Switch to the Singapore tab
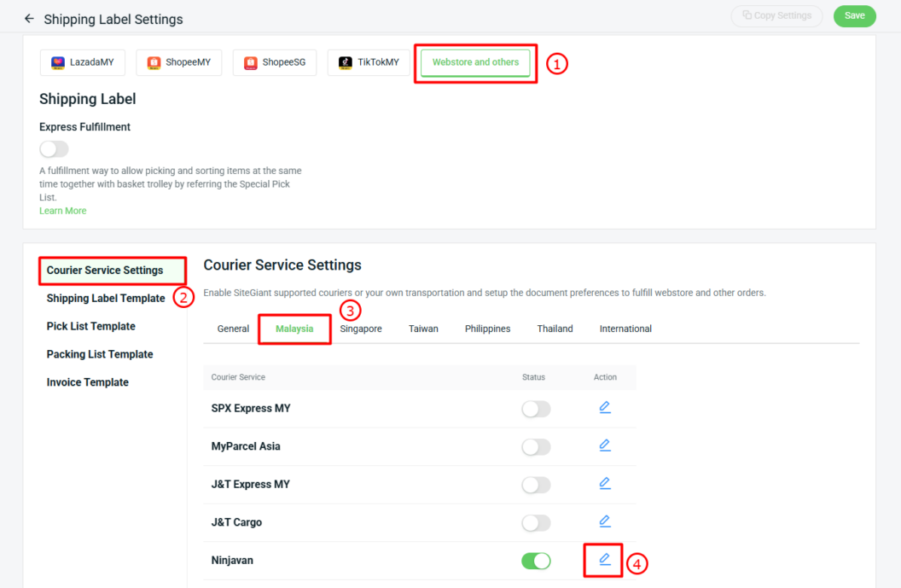The height and width of the screenshot is (588, 901). pyautogui.click(x=361, y=329)
